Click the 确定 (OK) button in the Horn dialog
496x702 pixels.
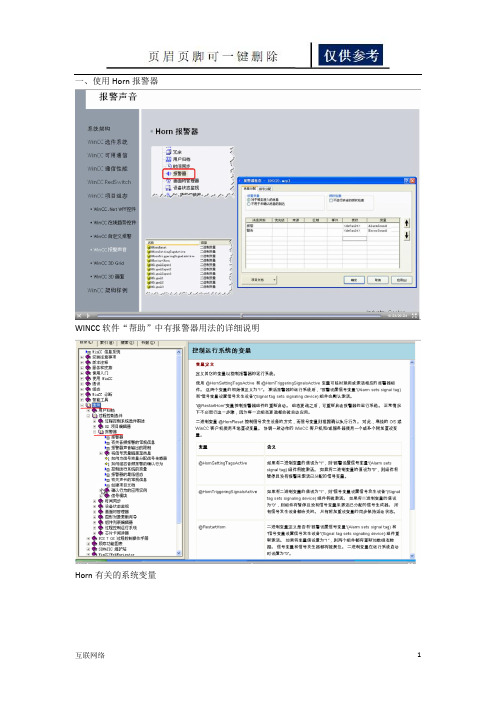[x=354, y=280]
